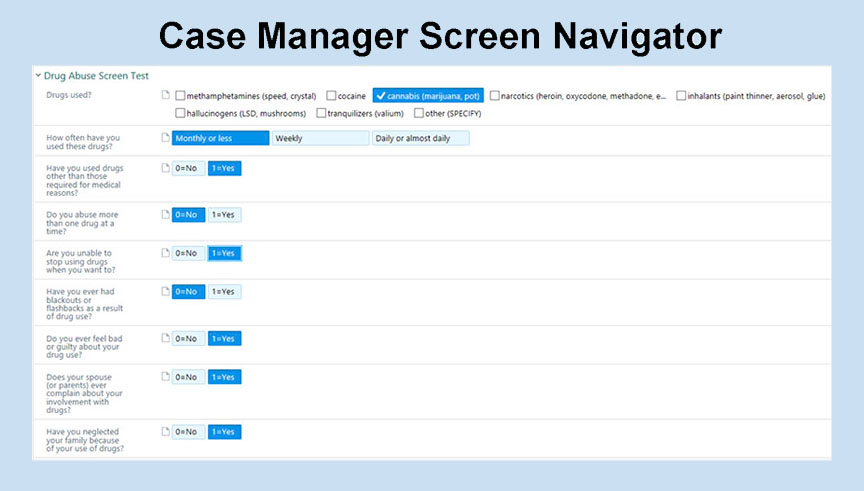Choose 'Daily or almost daily' frequency option
The width and height of the screenshot is (864, 491).
click(420, 138)
